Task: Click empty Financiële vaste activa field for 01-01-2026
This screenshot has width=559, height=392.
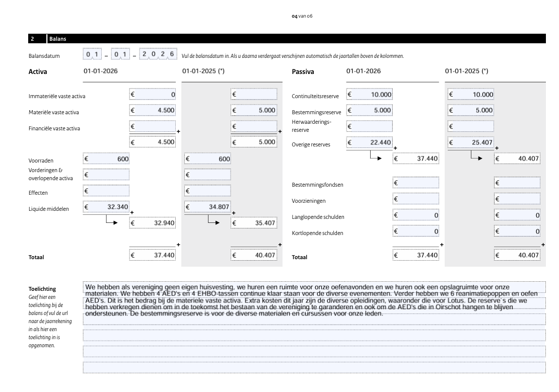Action: 153,126
